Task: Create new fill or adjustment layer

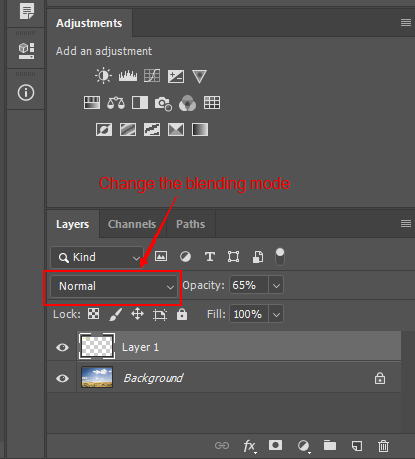Action: click(303, 446)
